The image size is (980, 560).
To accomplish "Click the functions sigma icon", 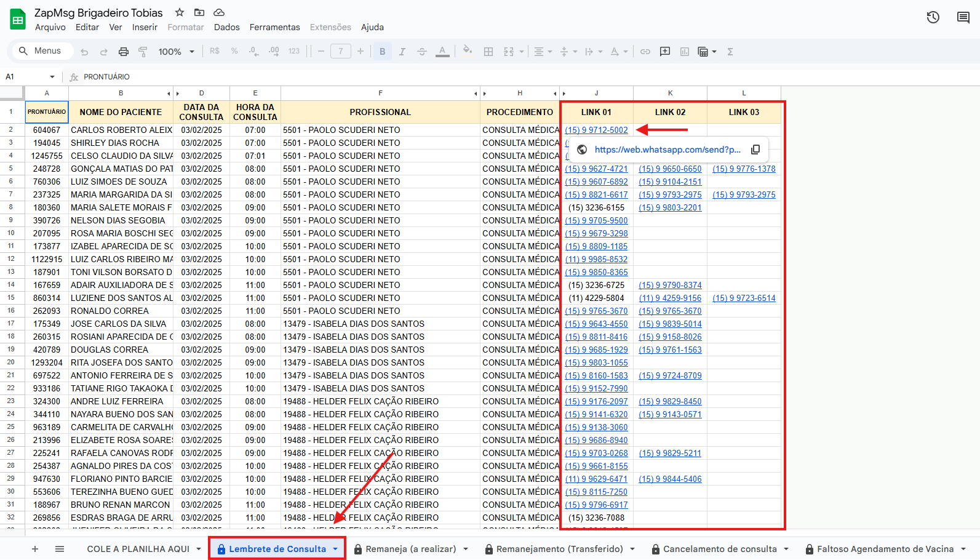I will (730, 52).
